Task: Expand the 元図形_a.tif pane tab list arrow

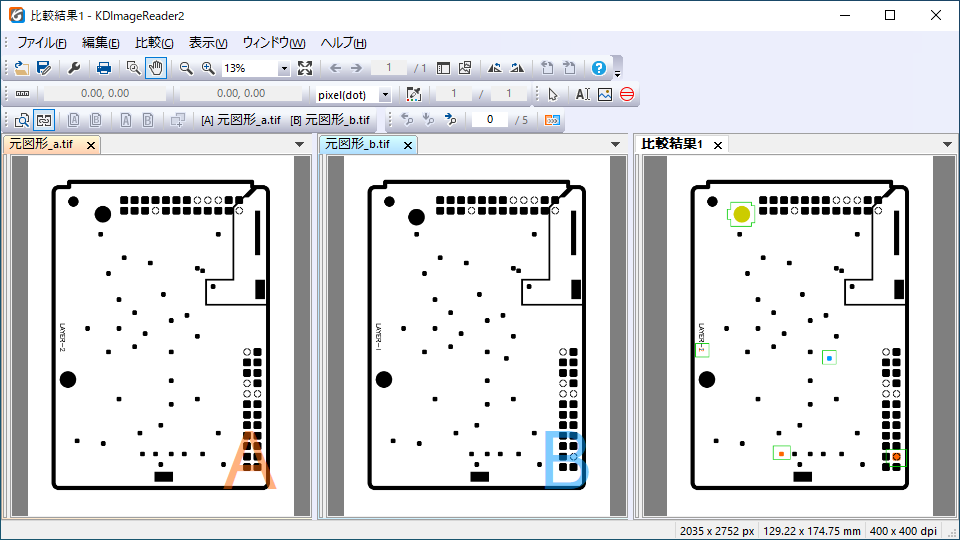Action: (299, 144)
